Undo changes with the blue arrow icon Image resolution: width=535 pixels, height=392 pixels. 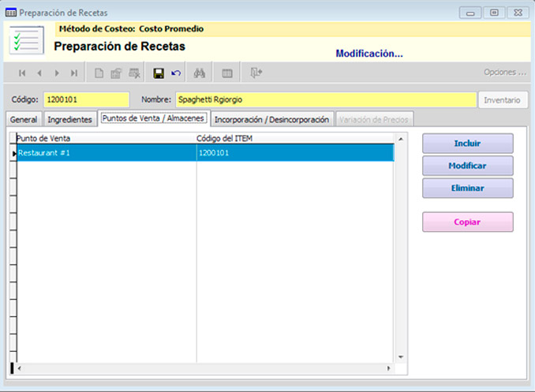(176, 73)
